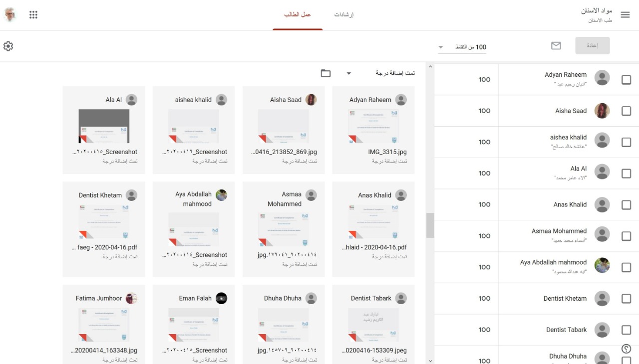
Task: Click the إعادة return button
Action: [x=592, y=46]
